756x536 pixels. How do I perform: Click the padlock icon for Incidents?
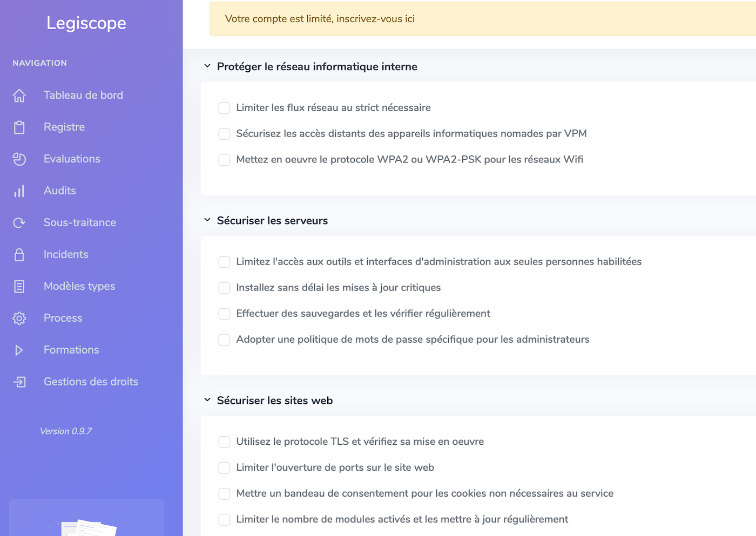point(19,255)
